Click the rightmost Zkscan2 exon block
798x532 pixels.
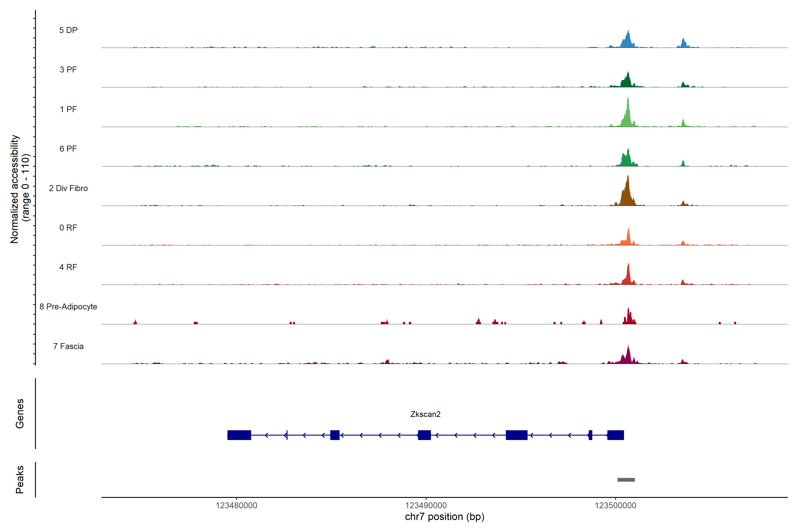tap(616, 435)
